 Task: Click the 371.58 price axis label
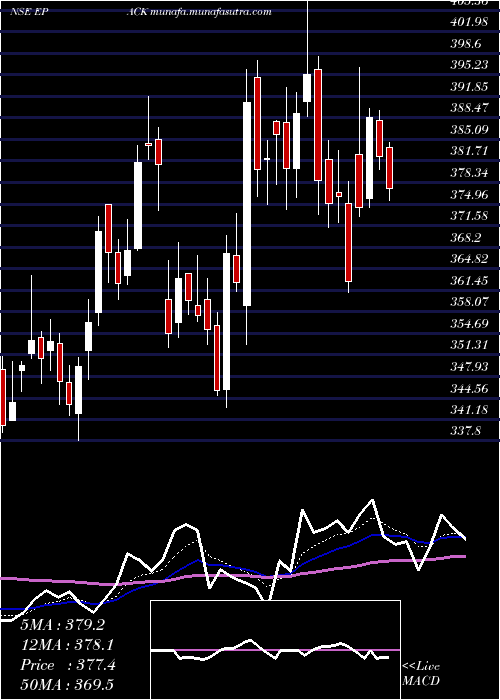click(x=469, y=216)
